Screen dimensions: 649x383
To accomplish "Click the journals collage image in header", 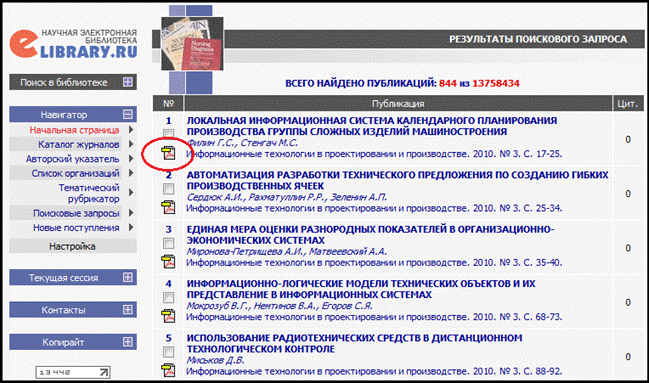I will (x=192, y=43).
